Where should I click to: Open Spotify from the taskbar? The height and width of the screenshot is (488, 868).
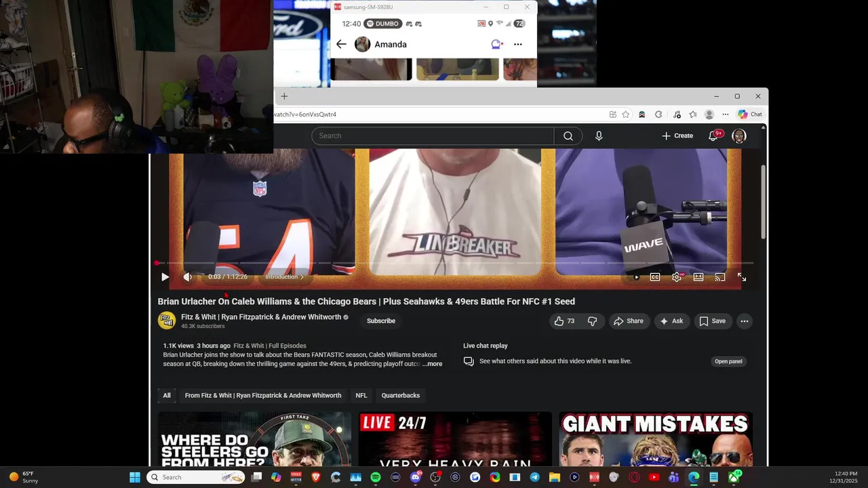click(x=376, y=477)
